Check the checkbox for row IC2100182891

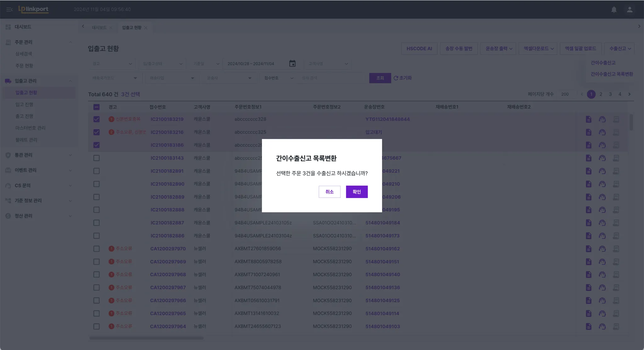pos(97,171)
